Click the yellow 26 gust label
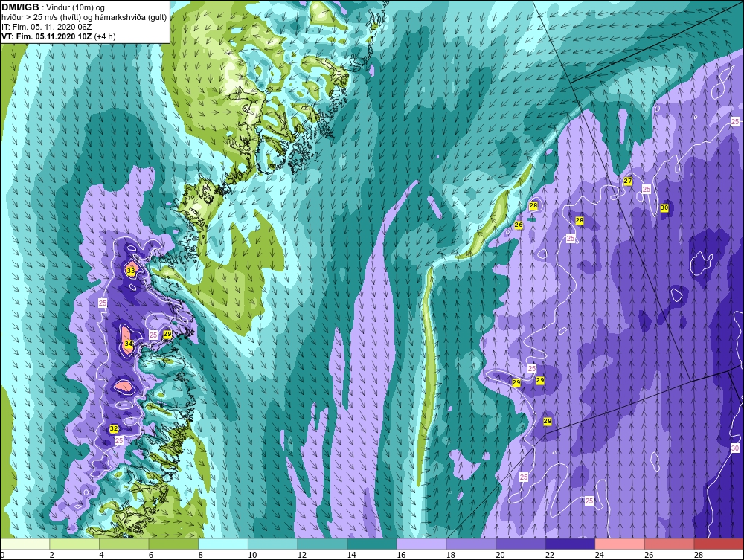 519,225
